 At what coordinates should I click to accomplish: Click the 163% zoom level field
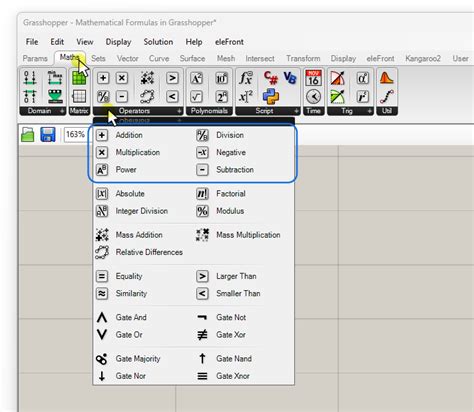click(x=75, y=134)
